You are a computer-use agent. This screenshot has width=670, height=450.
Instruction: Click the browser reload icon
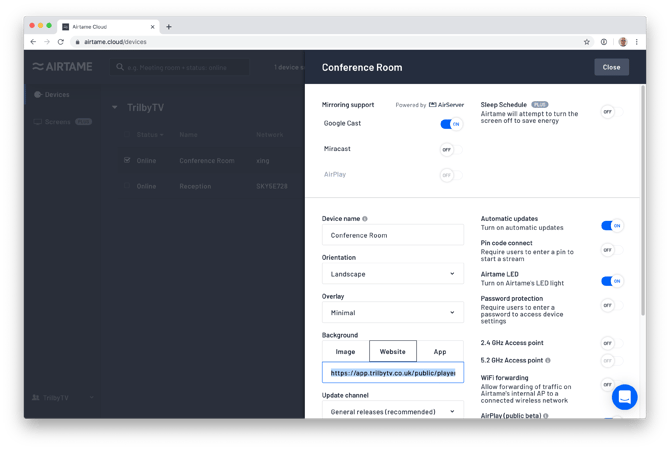click(x=61, y=42)
